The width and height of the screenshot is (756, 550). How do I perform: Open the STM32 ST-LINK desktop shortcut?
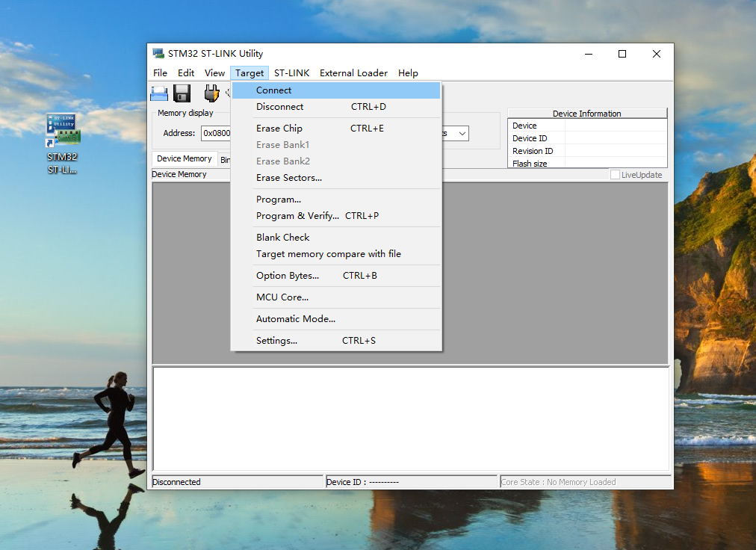(63, 143)
